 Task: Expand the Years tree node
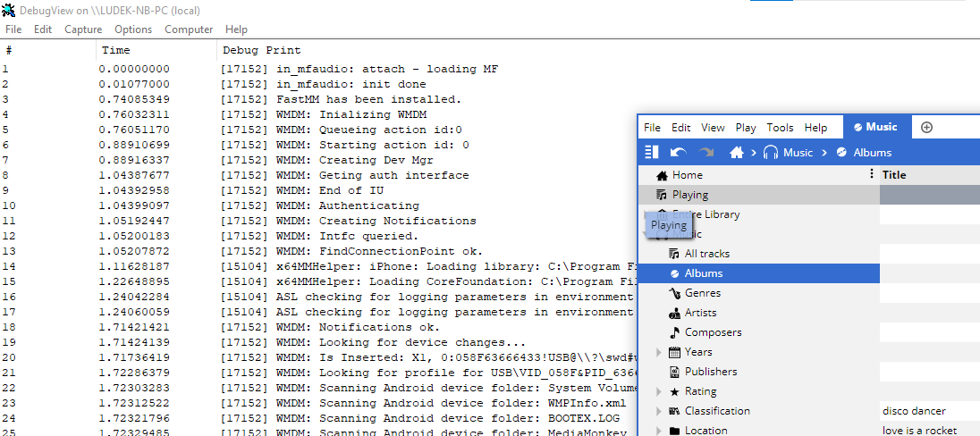coord(660,352)
